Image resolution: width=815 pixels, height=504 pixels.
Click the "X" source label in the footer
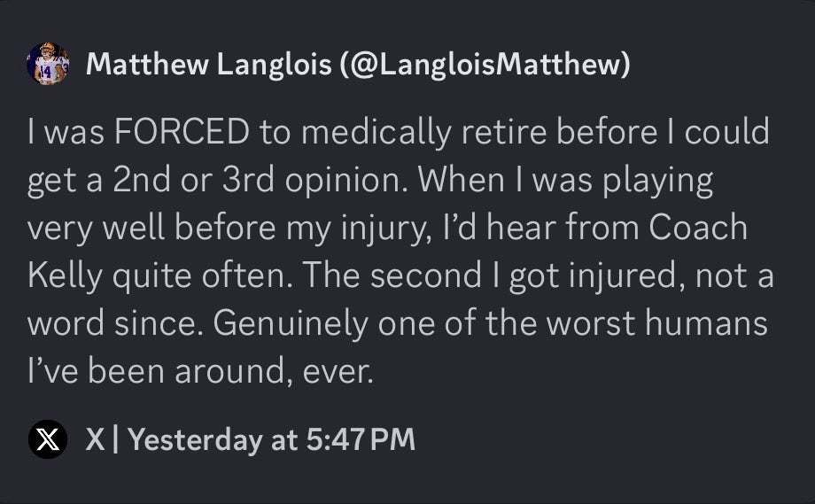point(94,439)
